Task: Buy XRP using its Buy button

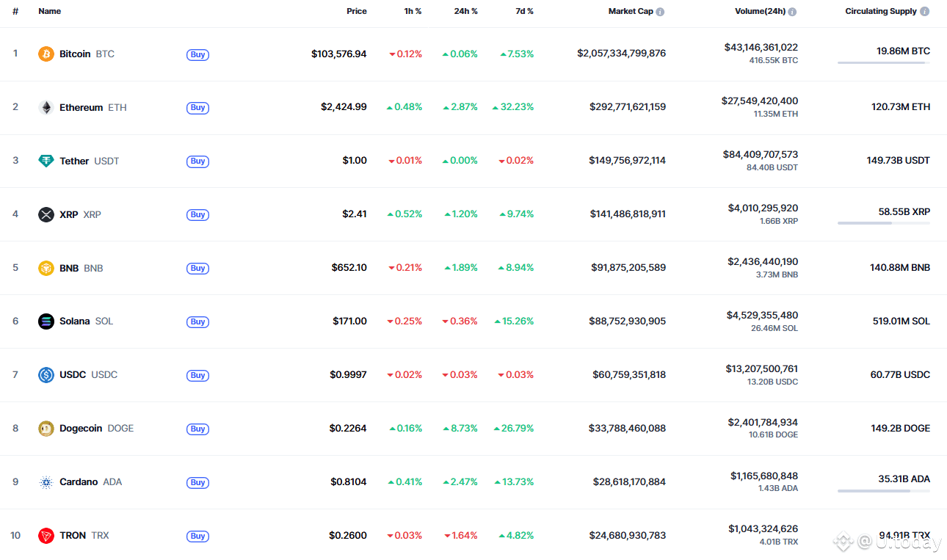Action: click(x=197, y=215)
